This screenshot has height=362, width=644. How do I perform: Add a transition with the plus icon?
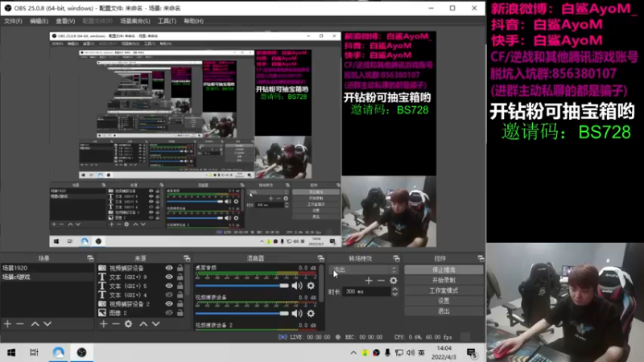click(369, 280)
